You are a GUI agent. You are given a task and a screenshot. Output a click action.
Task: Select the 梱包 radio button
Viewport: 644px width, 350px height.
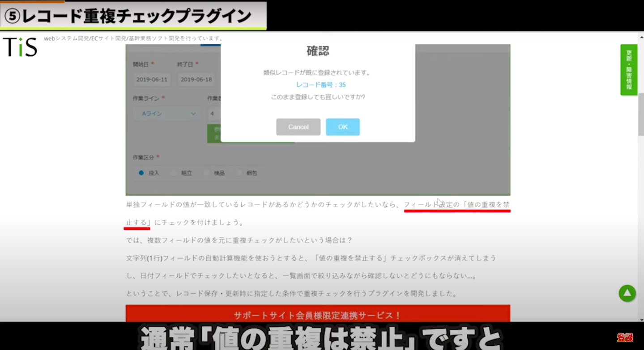pyautogui.click(x=240, y=173)
